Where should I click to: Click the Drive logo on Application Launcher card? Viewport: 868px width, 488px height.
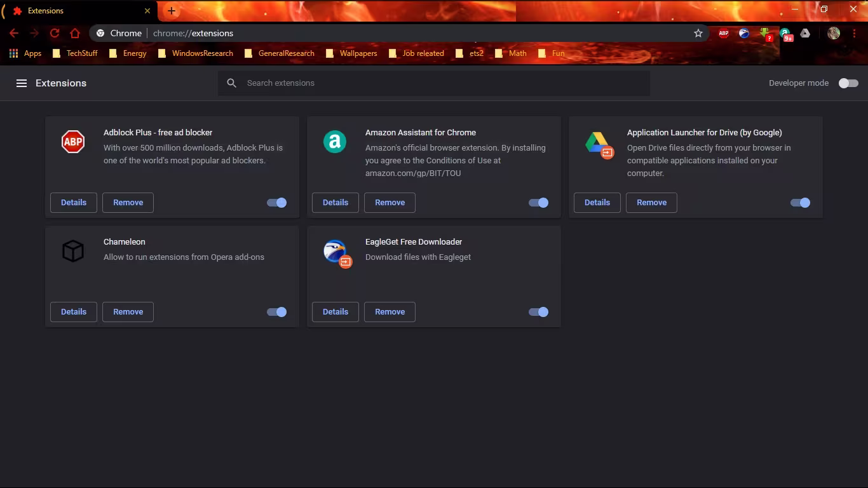(599, 144)
